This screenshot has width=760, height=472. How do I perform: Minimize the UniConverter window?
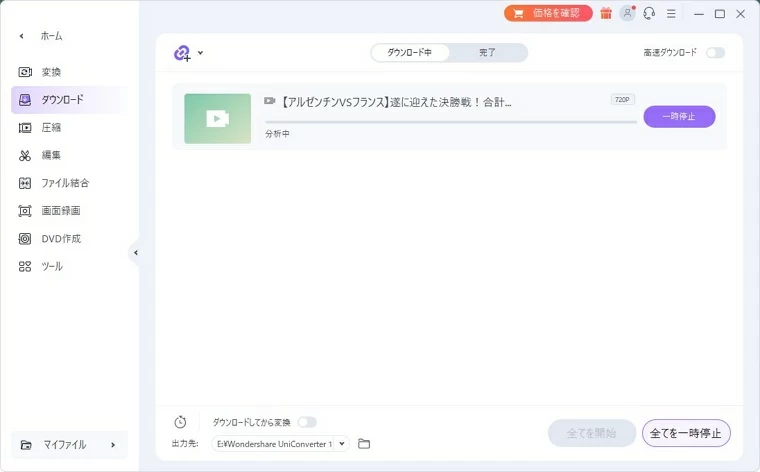click(x=698, y=14)
